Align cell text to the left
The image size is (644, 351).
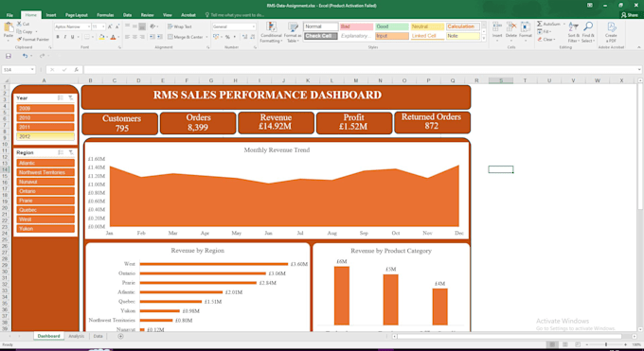[127, 37]
